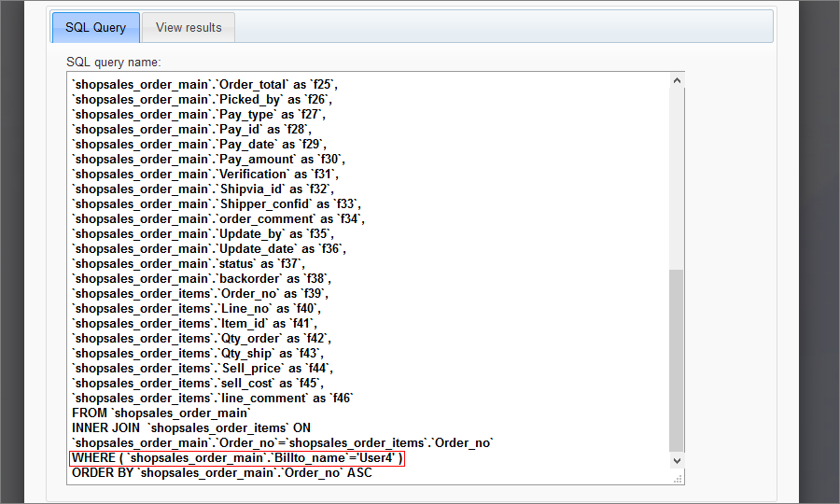
Task: Click the line containing `Pay_type` as `f27`
Action: 199,115
